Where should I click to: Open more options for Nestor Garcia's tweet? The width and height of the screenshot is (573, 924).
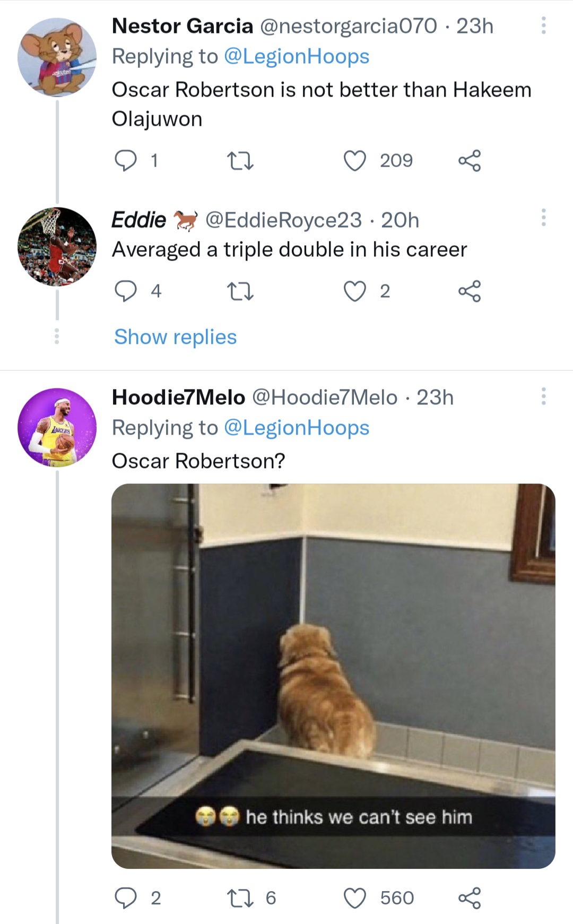point(543,25)
